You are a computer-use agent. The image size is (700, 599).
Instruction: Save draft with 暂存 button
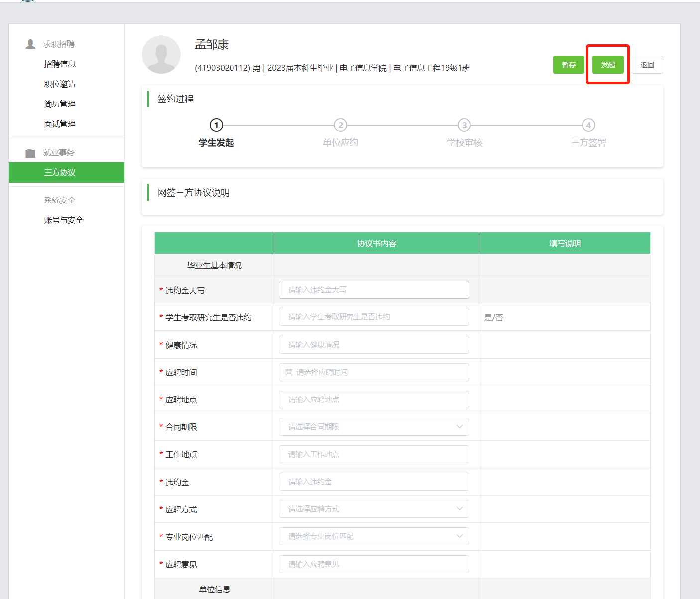pyautogui.click(x=569, y=65)
